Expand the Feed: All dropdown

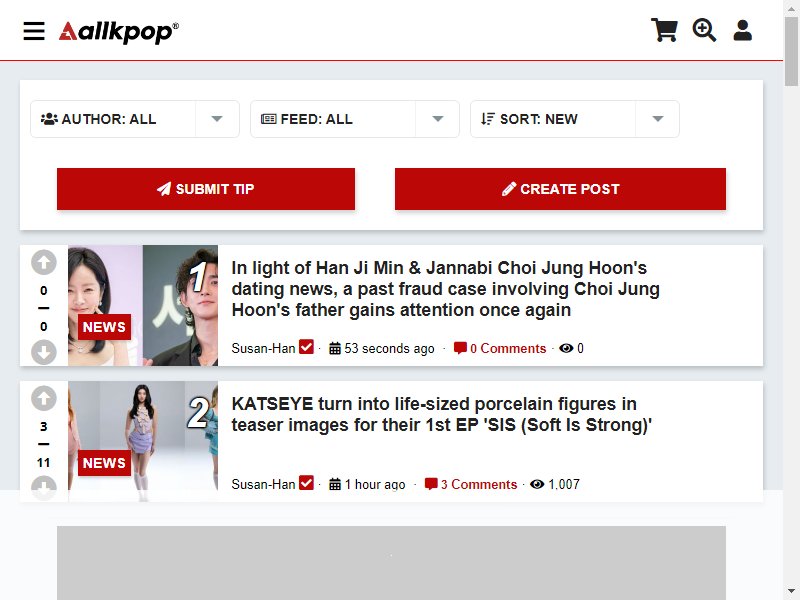pos(355,119)
